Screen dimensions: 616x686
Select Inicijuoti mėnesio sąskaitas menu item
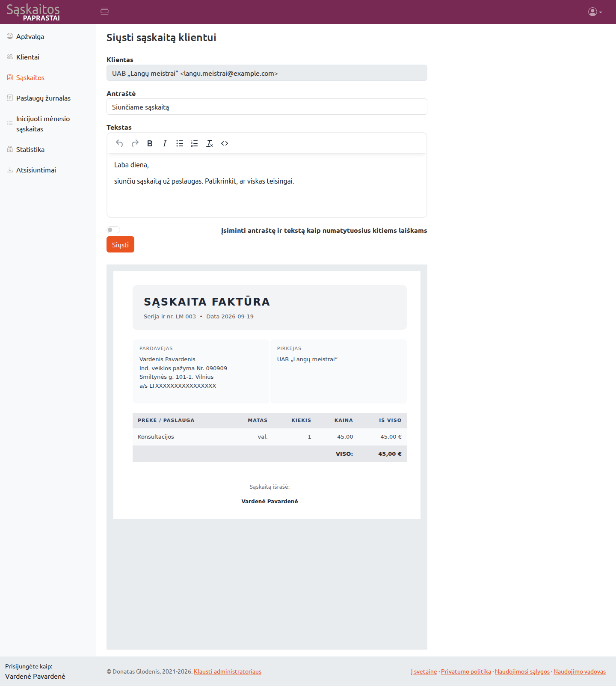point(48,124)
